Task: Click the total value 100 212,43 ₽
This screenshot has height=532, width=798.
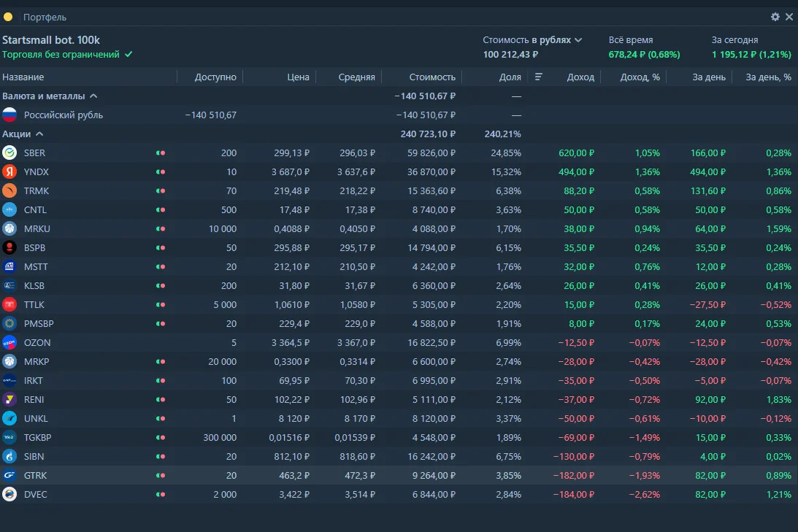Action: point(510,55)
